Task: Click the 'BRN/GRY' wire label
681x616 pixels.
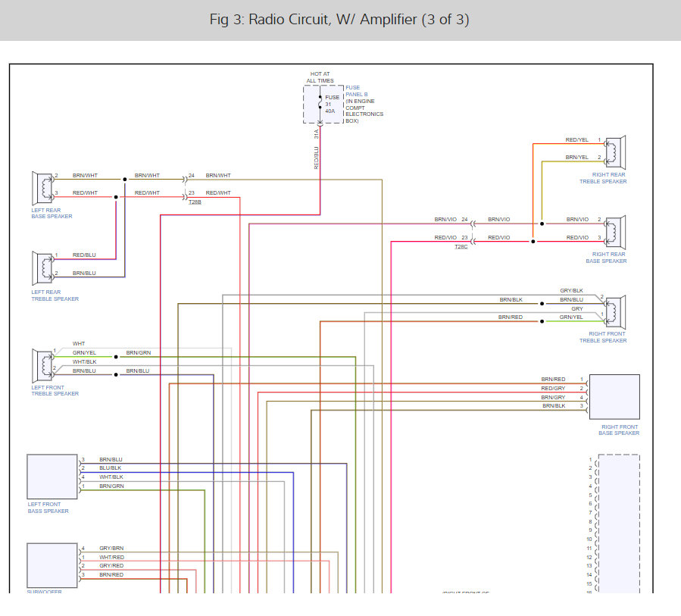Action: [553, 398]
